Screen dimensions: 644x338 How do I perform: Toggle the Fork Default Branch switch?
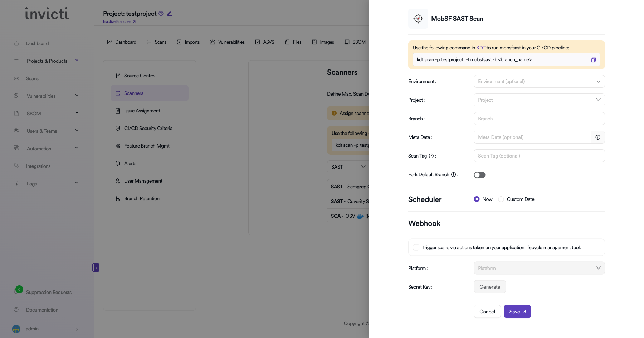(x=479, y=175)
